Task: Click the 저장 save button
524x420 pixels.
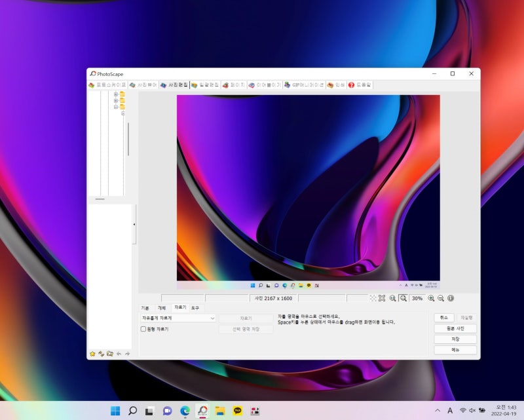Action: click(455, 339)
